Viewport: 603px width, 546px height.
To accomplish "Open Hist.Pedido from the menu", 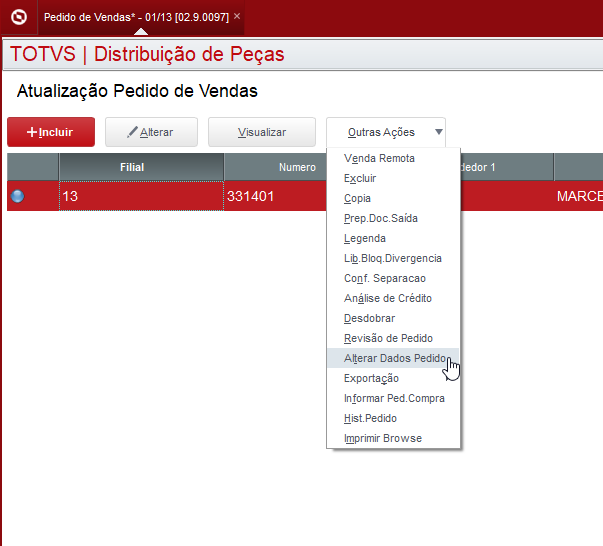I will click(393, 418).
